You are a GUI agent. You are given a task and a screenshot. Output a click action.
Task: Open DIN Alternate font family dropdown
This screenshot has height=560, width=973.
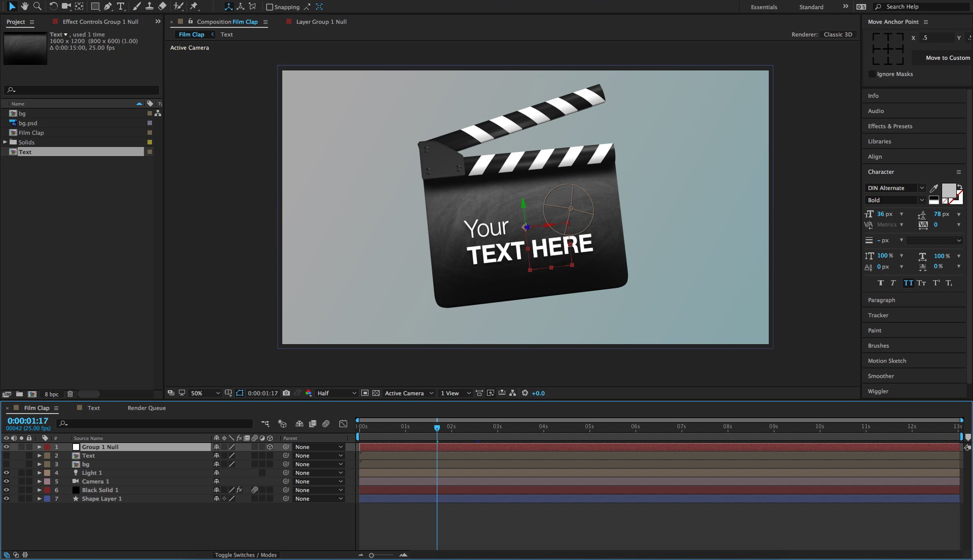tap(895, 188)
